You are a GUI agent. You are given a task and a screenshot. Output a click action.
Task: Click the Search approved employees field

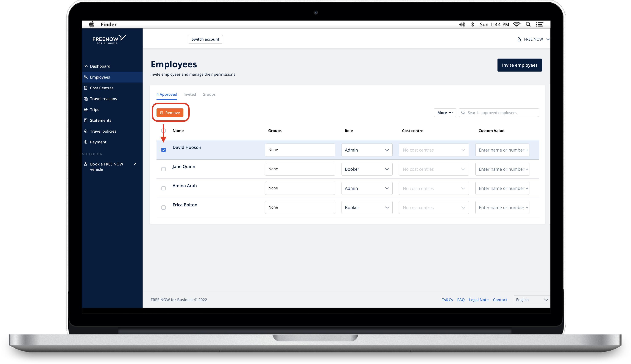[x=499, y=113]
